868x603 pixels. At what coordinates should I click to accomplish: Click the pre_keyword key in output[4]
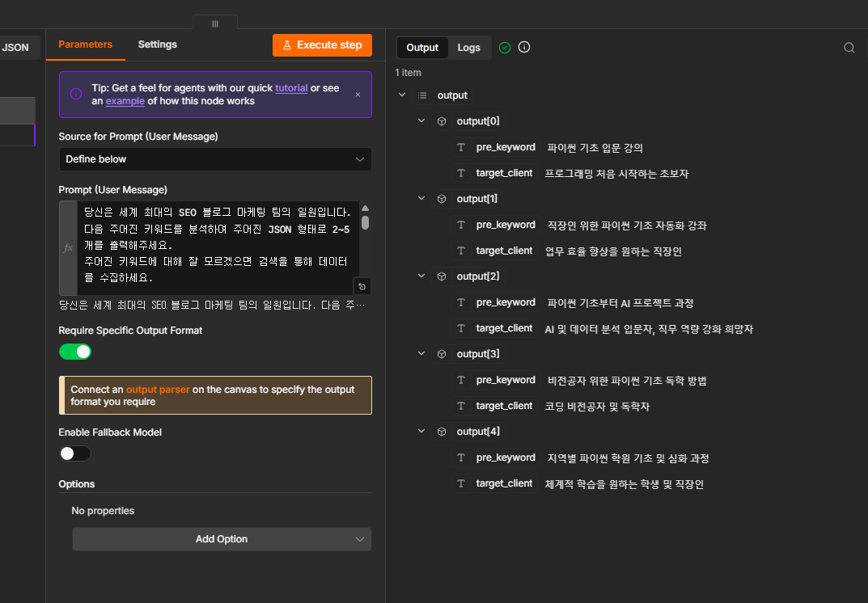[x=506, y=458]
